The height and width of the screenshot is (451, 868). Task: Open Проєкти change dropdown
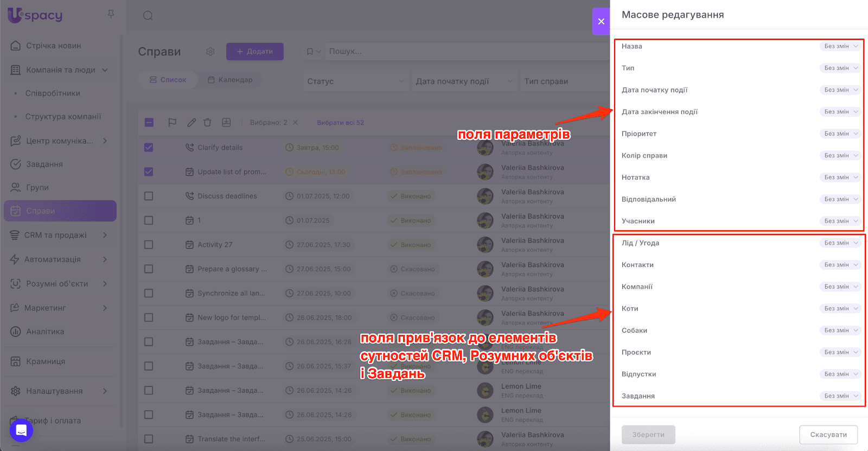[x=840, y=352]
